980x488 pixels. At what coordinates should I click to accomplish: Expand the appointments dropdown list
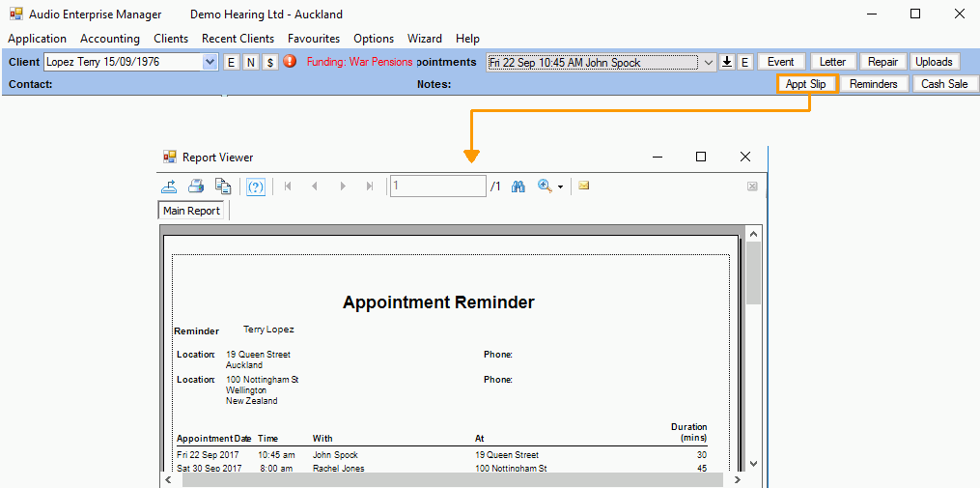pos(709,62)
